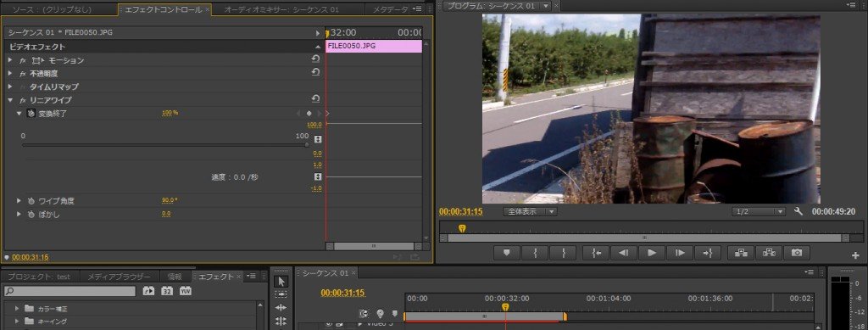Switch to オーディオミキサー: シーケンス 01 tab
This screenshot has height=330, width=868.
point(281,10)
